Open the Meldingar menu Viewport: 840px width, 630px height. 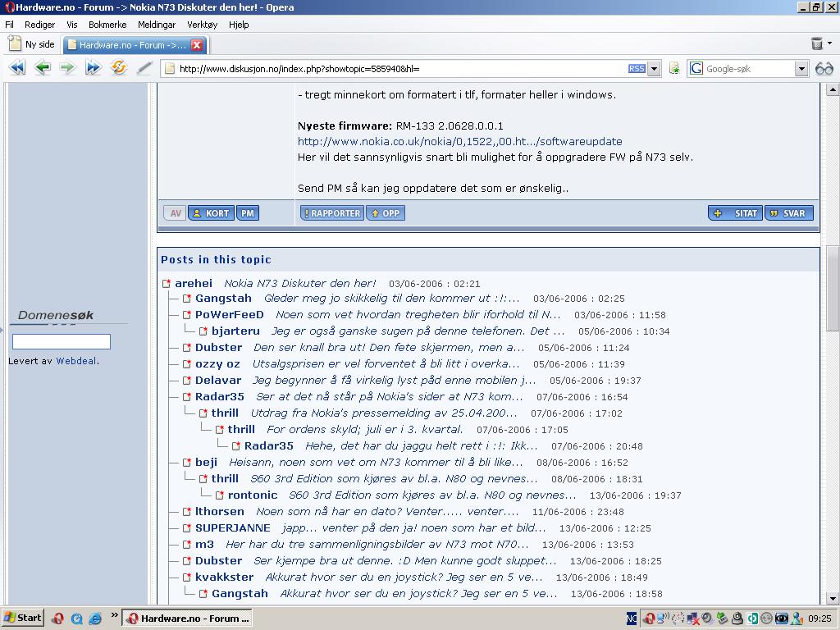(157, 25)
